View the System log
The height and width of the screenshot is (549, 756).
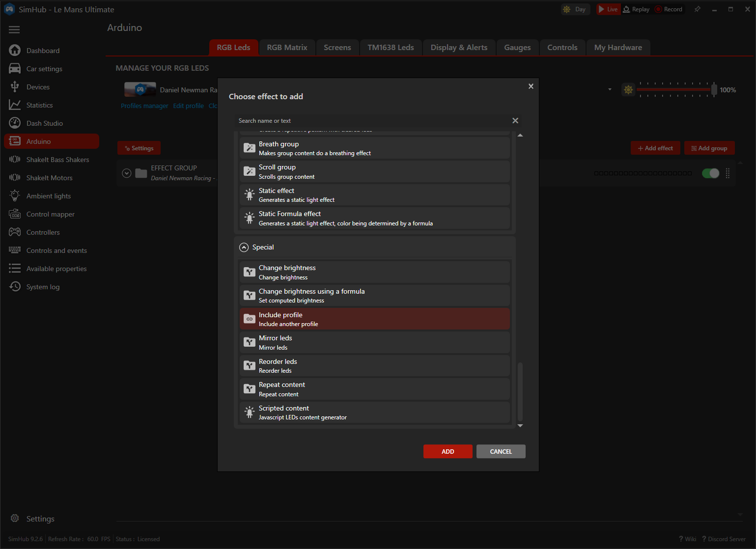pyautogui.click(x=43, y=286)
